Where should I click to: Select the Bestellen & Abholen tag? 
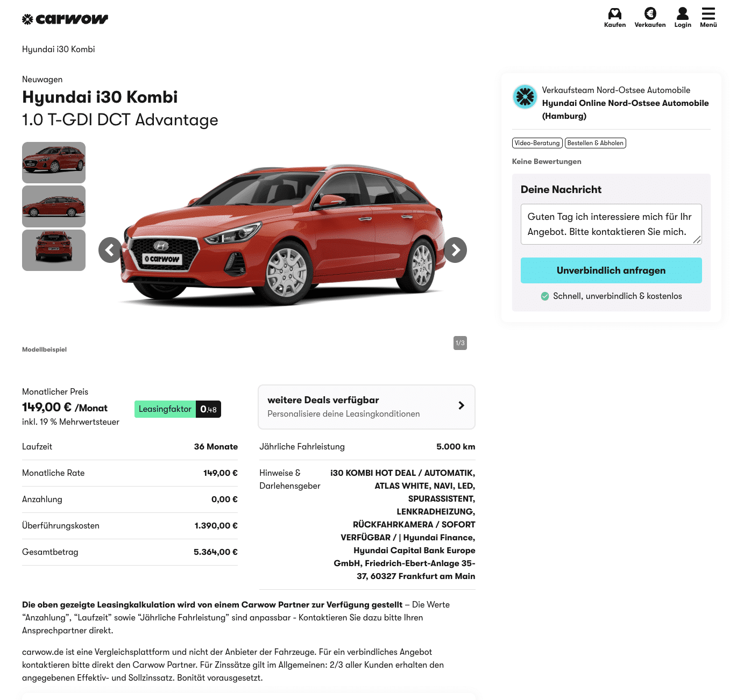596,143
